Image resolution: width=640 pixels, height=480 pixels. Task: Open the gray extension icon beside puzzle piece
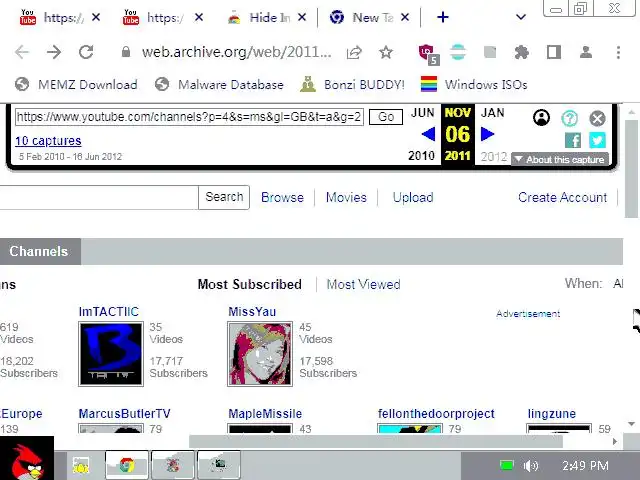point(490,52)
